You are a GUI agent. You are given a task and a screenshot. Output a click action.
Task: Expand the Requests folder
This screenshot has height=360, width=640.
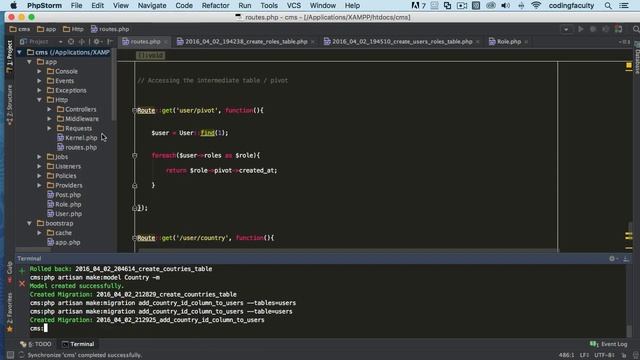pos(49,128)
